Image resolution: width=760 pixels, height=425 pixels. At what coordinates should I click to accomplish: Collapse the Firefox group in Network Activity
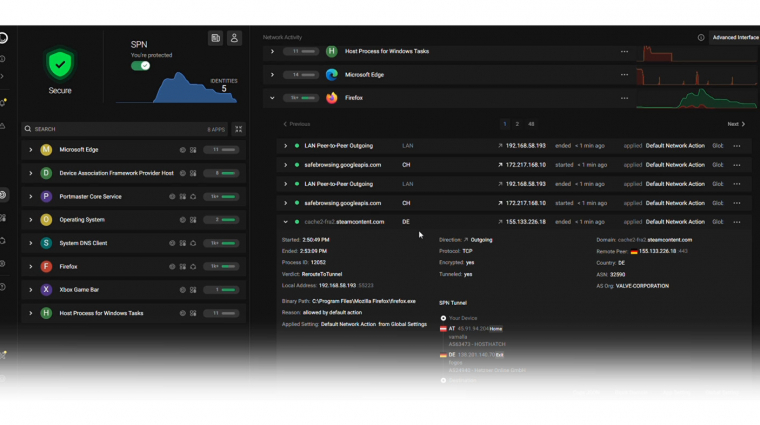[272, 98]
